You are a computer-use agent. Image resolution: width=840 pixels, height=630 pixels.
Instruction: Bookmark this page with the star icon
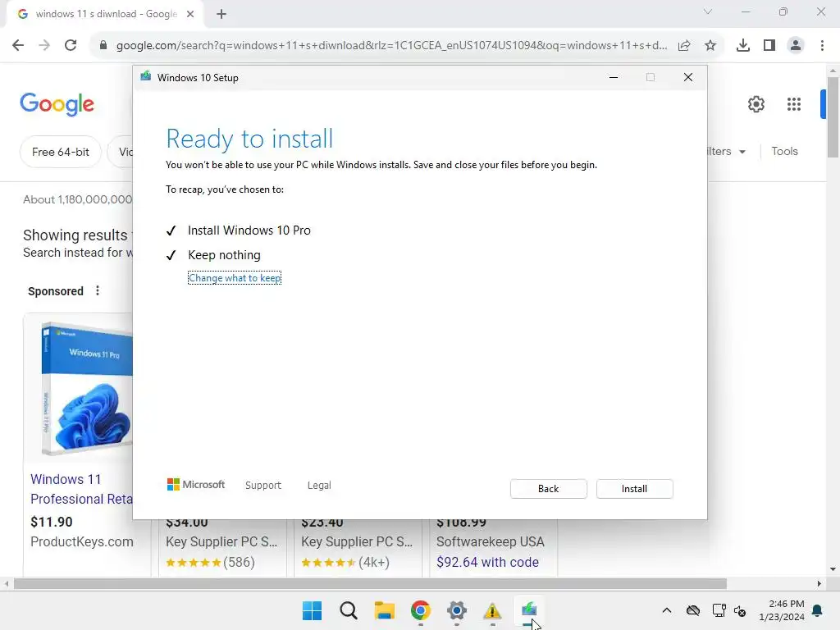(710, 46)
